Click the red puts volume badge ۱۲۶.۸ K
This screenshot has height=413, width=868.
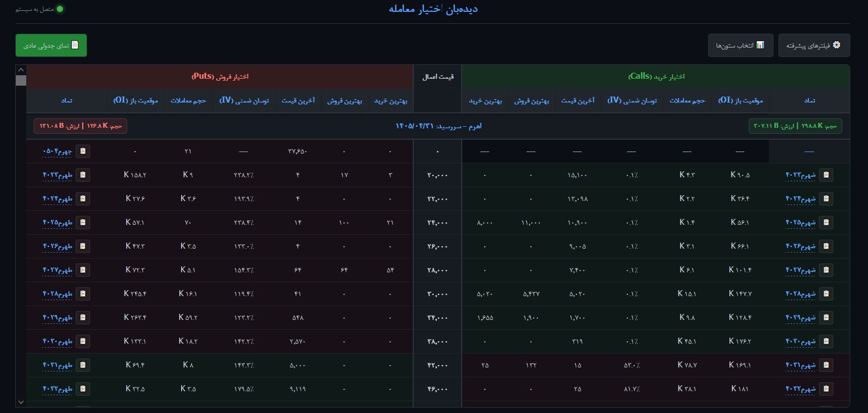81,126
